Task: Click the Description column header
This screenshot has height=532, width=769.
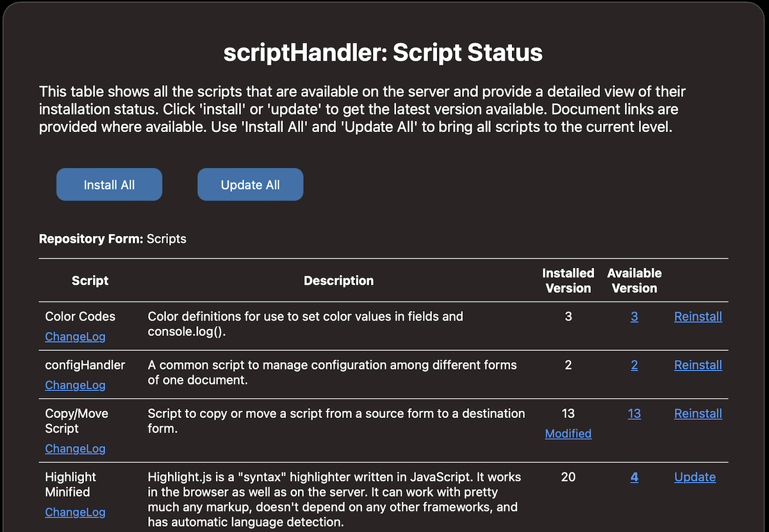Action: 338,280
